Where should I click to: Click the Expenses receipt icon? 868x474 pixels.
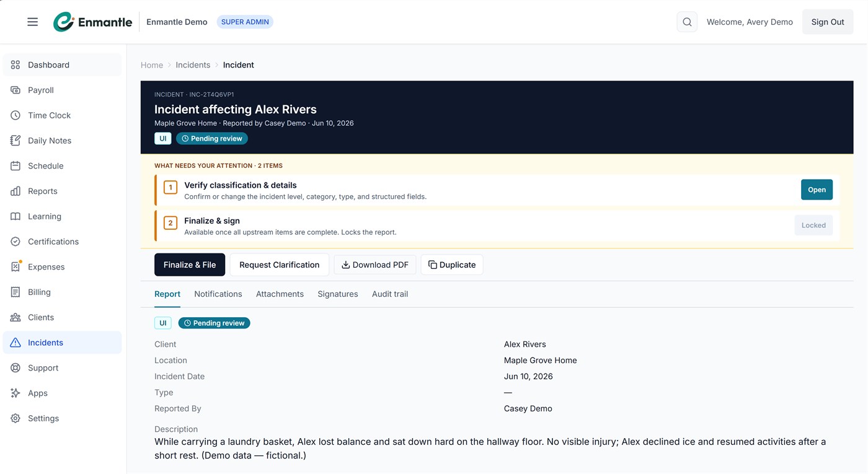pos(15,266)
